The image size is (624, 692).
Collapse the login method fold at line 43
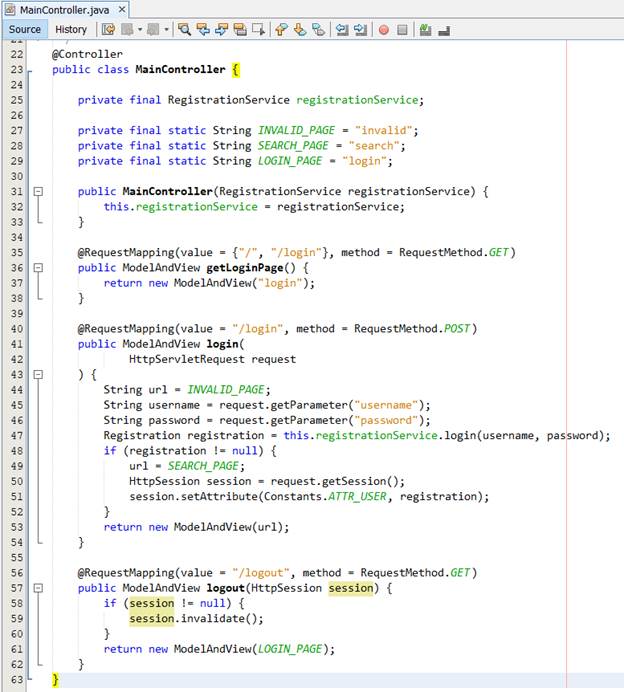point(38,375)
